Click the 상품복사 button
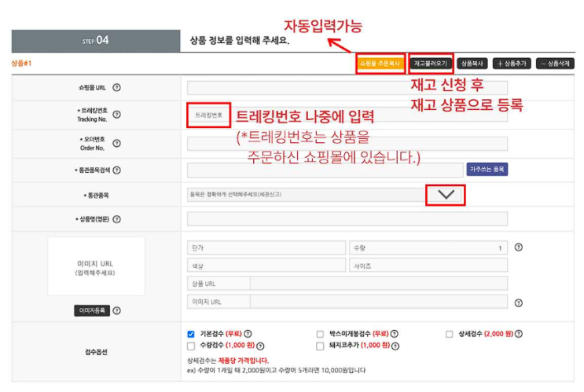The image size is (584, 392). coord(472,64)
